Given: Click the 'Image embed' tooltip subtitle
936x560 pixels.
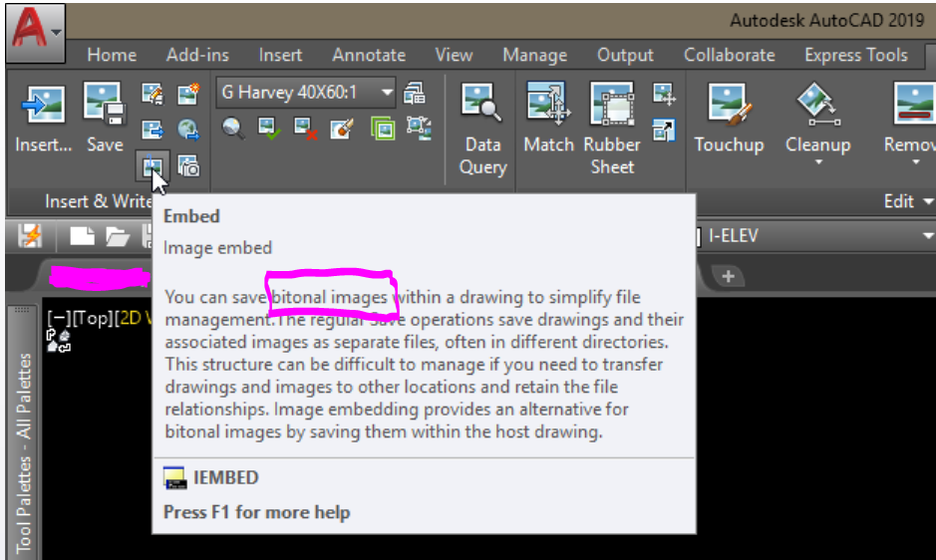Looking at the screenshot, I should 217,248.
